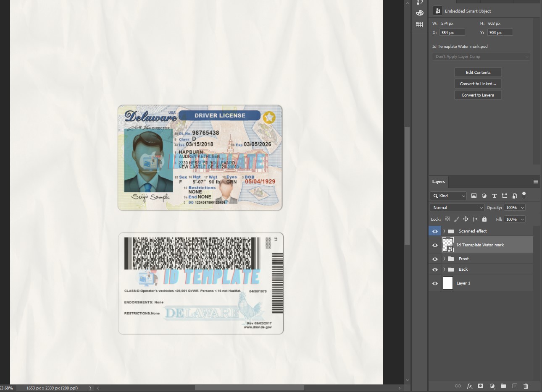Open the table-grid panel icon in dock
Image resolution: width=542 pixels, height=392 pixels.
tap(419, 25)
